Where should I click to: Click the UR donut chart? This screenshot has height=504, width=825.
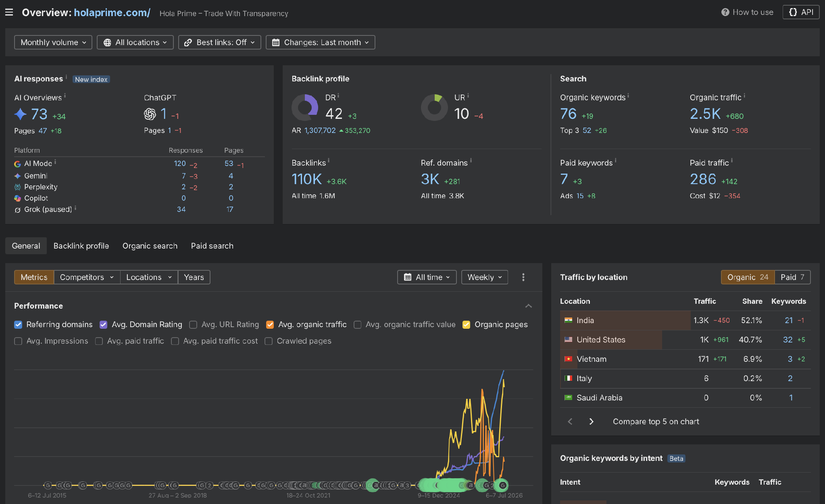point(434,108)
